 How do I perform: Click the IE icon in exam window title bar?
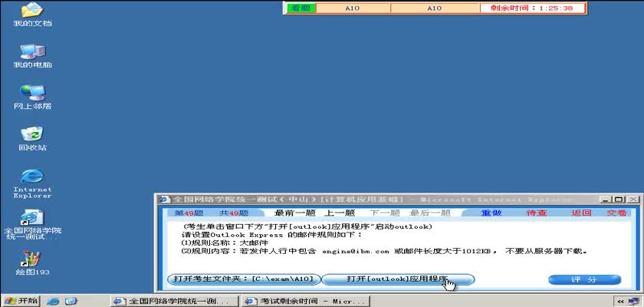[165, 200]
